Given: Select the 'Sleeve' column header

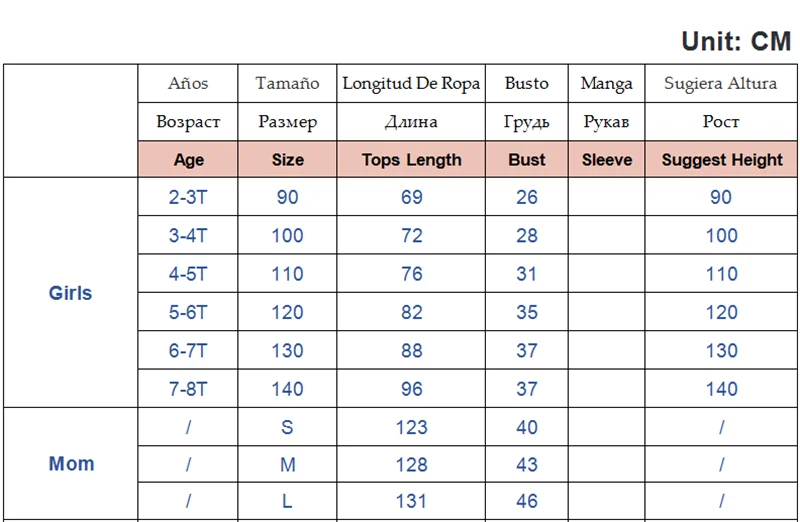Looking at the screenshot, I should tap(606, 160).
